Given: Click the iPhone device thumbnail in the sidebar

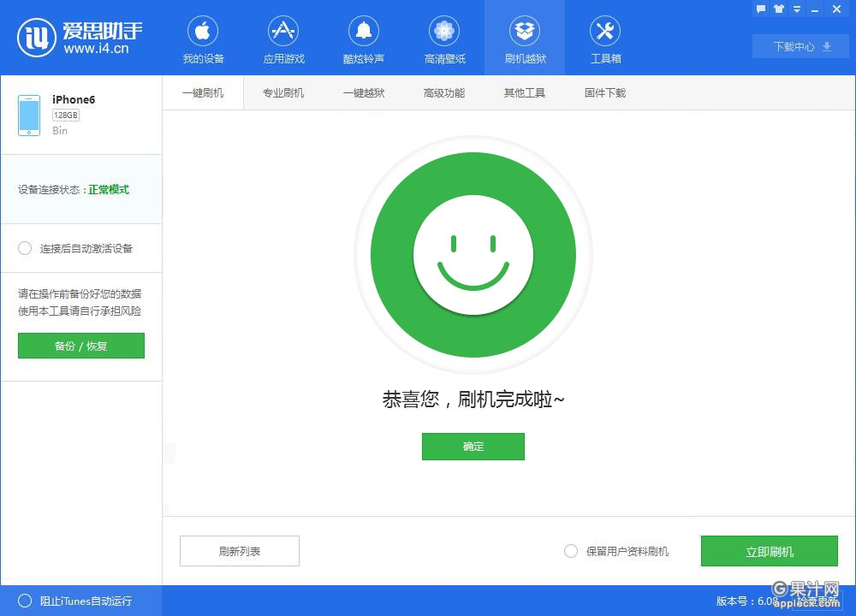Looking at the screenshot, I should click(x=28, y=114).
